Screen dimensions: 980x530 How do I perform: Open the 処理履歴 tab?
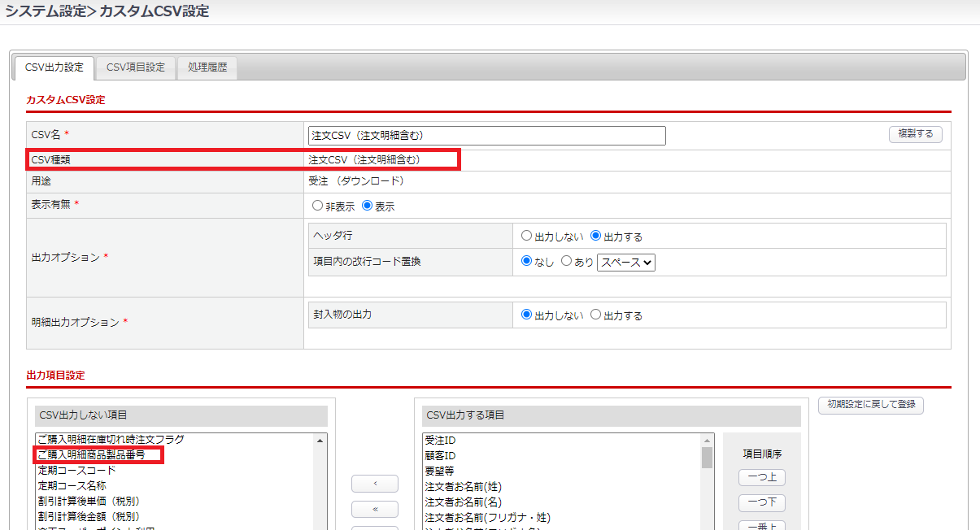coord(207,67)
